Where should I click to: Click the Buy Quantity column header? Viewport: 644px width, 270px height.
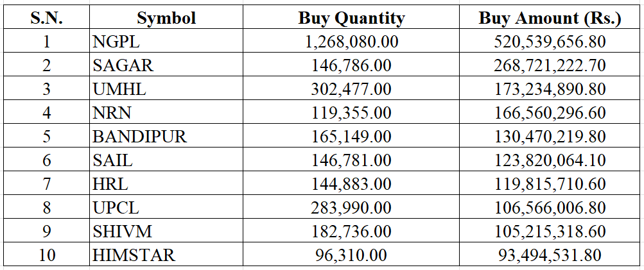tap(351, 18)
